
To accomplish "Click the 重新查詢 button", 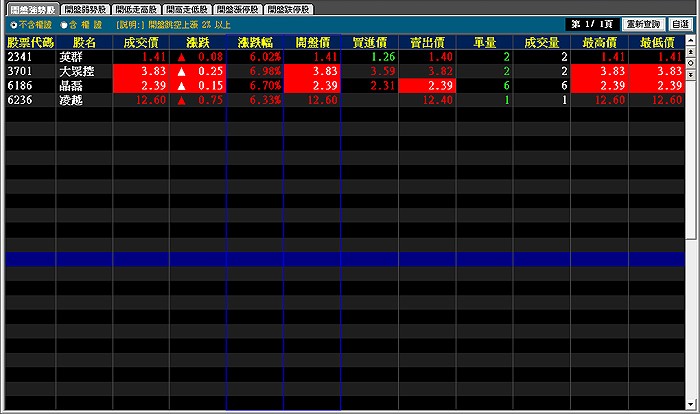I will pyautogui.click(x=643, y=24).
